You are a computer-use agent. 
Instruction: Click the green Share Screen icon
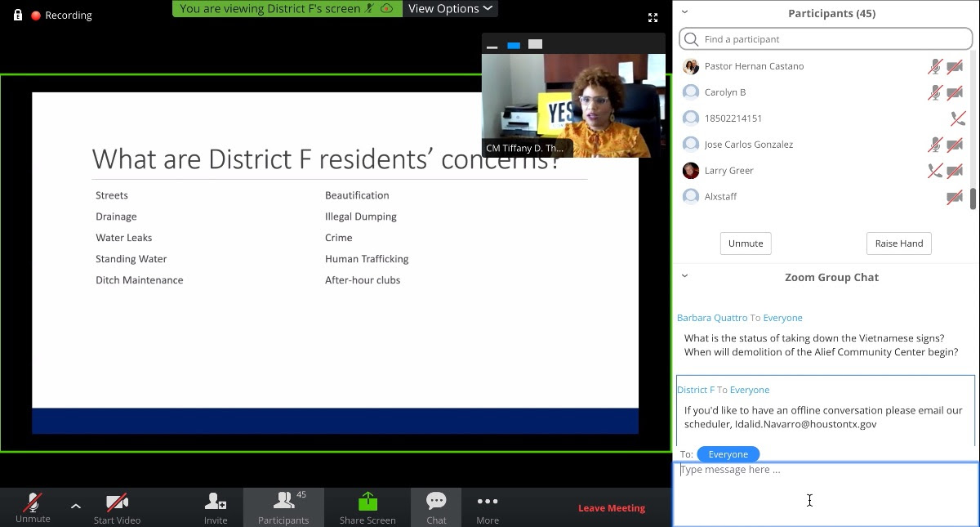click(x=367, y=501)
